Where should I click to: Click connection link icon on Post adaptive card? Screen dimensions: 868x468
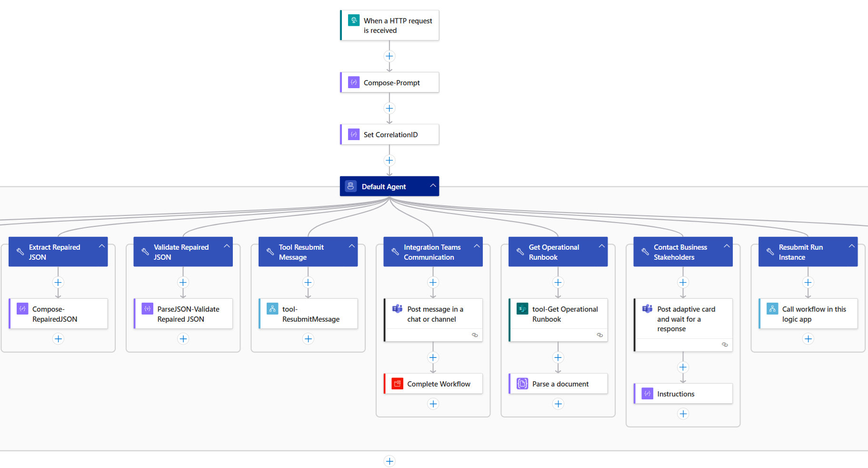(725, 345)
